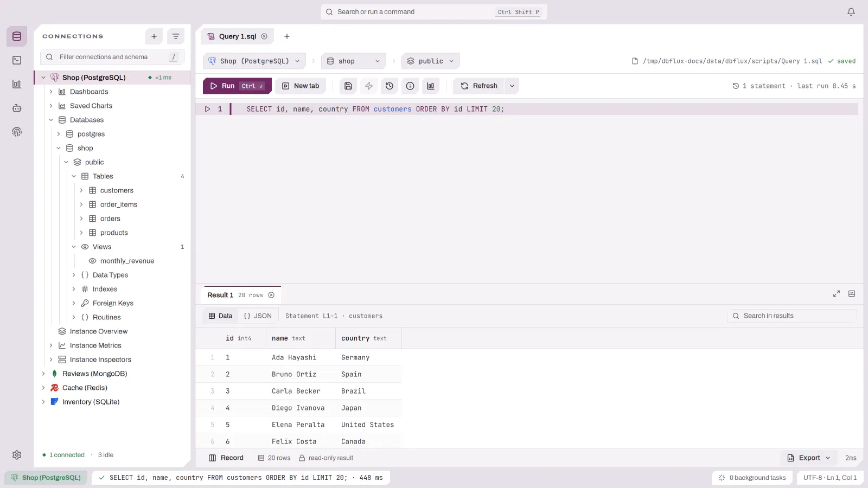
Task: Select the connections database sidebar icon
Action: (x=17, y=36)
